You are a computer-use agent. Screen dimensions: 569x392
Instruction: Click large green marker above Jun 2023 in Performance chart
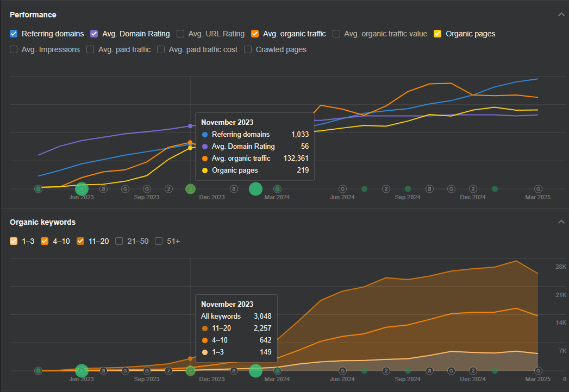pos(82,189)
